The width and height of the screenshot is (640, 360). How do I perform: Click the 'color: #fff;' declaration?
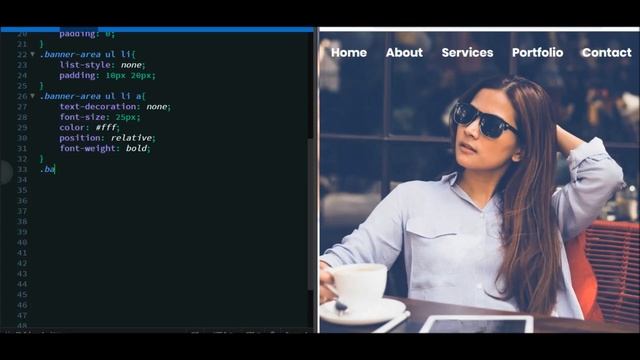point(89,127)
